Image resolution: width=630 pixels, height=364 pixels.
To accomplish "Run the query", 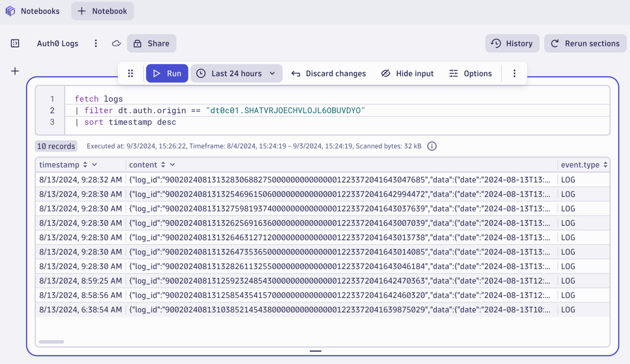I will (167, 73).
